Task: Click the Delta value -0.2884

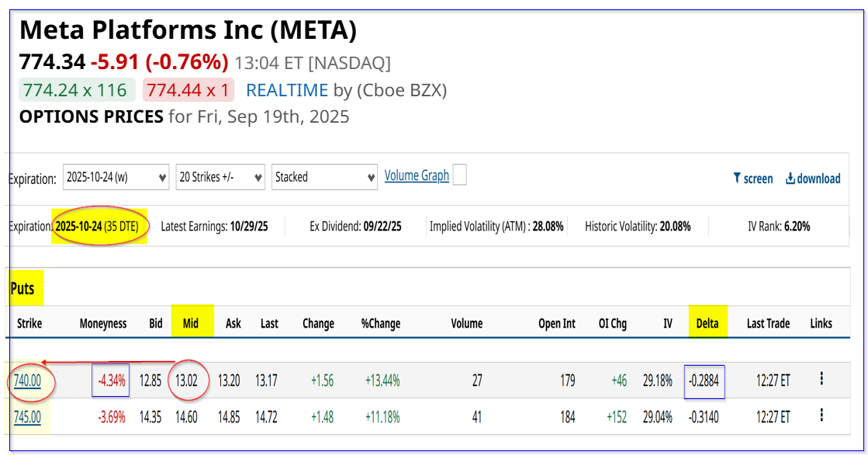Action: point(704,380)
